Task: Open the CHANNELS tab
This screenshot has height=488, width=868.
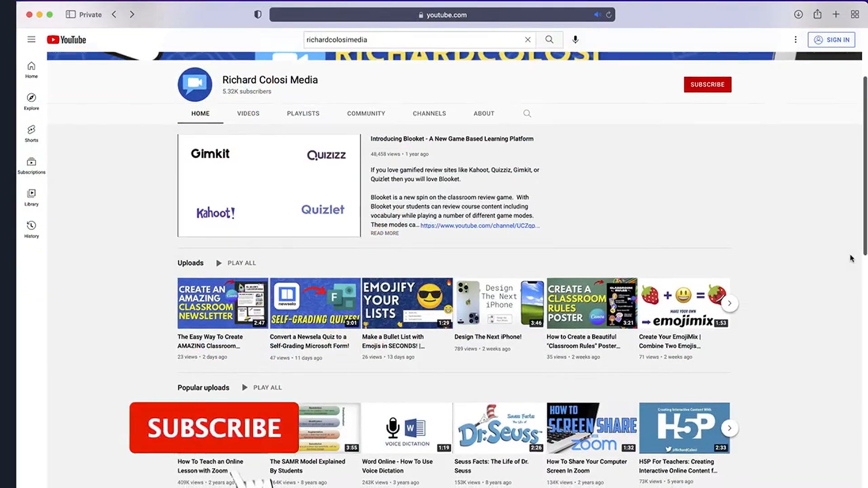Action: point(429,113)
